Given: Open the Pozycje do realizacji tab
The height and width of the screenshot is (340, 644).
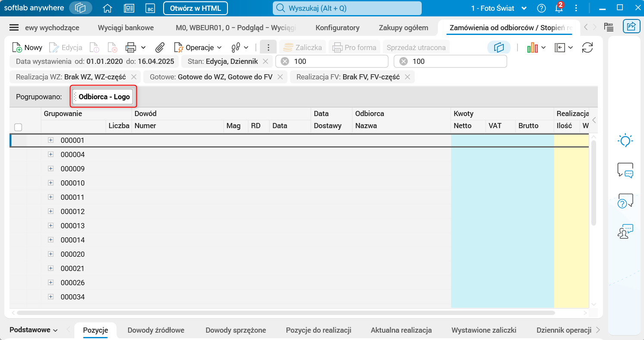Looking at the screenshot, I should 319,330.
